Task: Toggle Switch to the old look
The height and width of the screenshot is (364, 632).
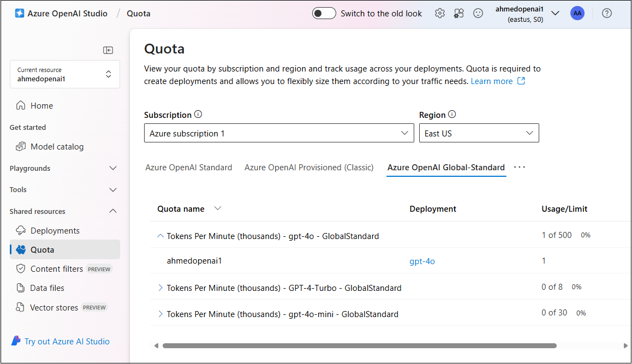Action: click(324, 14)
